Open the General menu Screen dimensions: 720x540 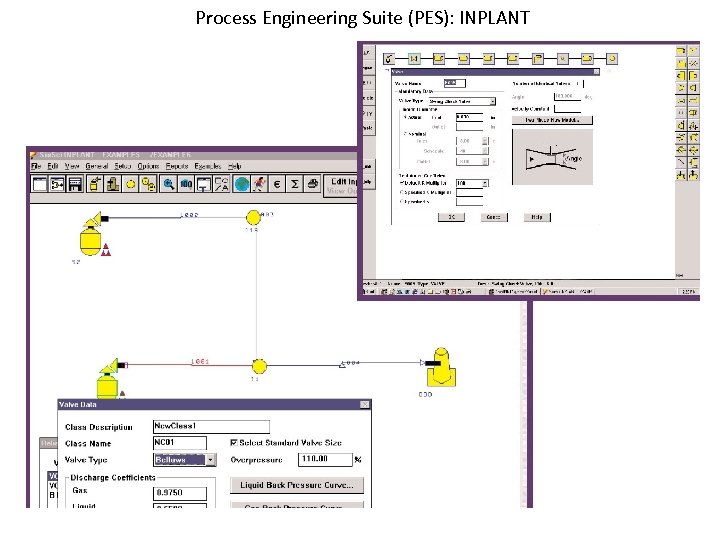tap(96, 166)
